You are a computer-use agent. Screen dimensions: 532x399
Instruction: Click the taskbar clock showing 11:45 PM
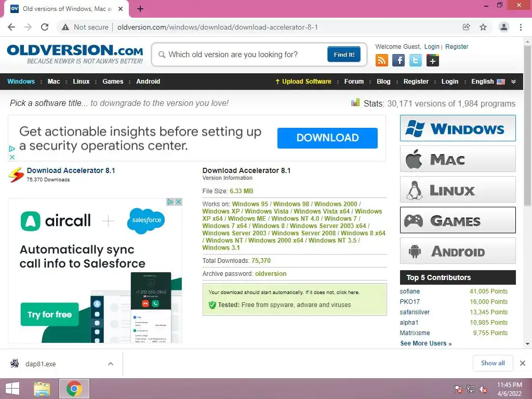point(510,389)
